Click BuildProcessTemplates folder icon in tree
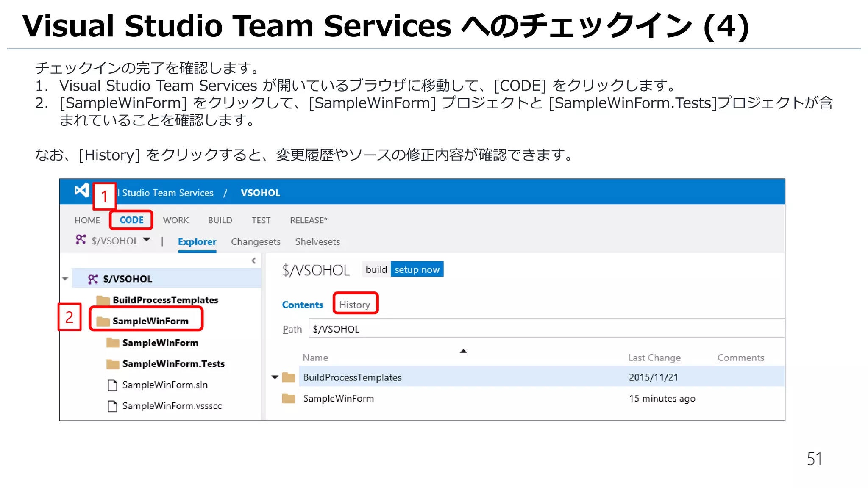The width and height of the screenshot is (868, 488). tap(103, 300)
